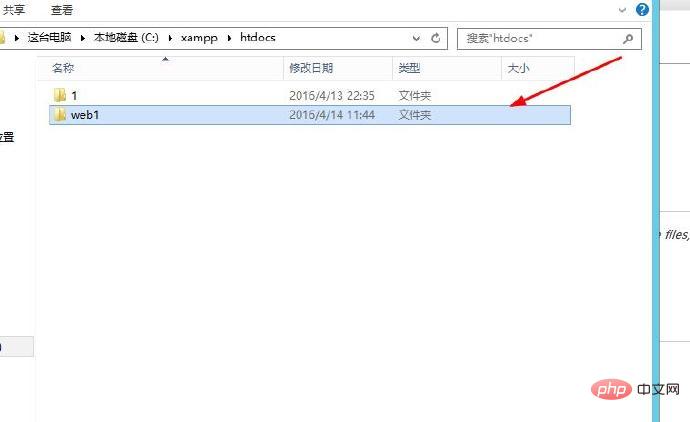690x422 pixels.
Task: Select the folder icon of folder 1
Action: (x=59, y=95)
